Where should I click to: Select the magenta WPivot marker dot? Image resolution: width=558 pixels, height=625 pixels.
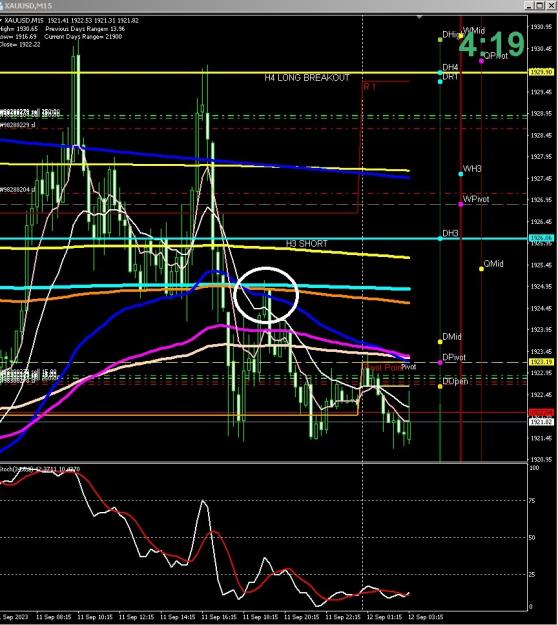coord(461,204)
